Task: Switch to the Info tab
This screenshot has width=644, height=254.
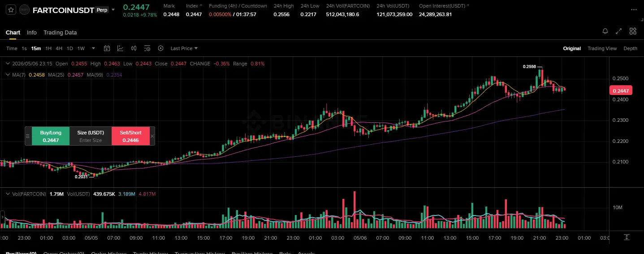Action: 32,32
